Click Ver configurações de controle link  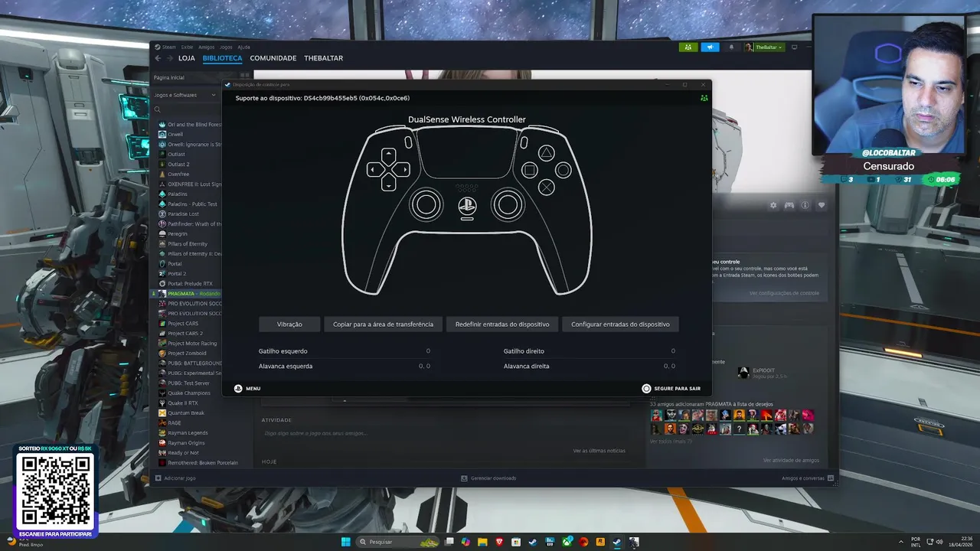(x=784, y=293)
